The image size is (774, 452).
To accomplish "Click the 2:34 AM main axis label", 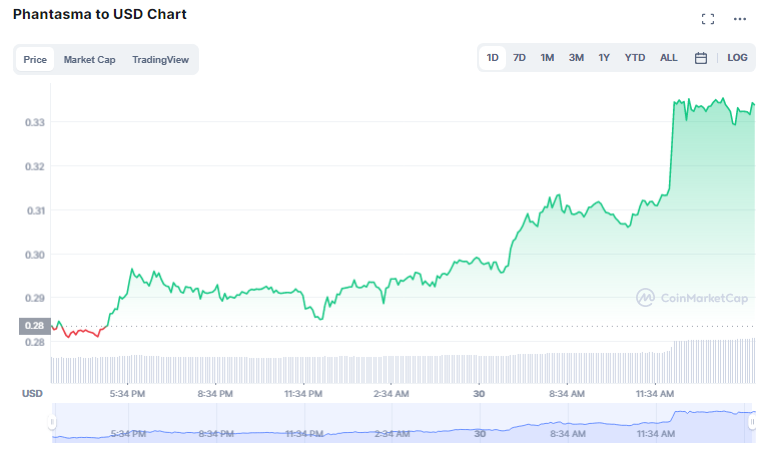I will click(x=391, y=394).
